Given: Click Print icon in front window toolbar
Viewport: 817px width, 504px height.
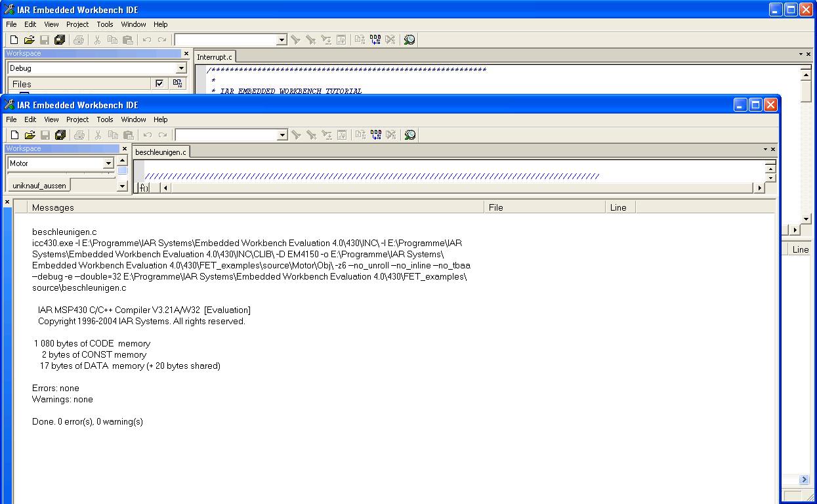Looking at the screenshot, I should (x=79, y=135).
